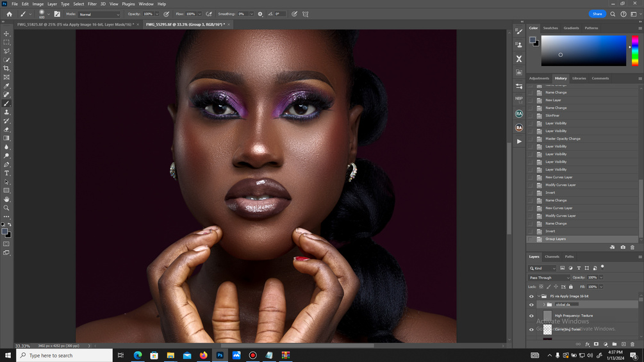Image resolution: width=644 pixels, height=362 pixels.
Task: Select the Clone Stamp tool
Action: coord(6,112)
